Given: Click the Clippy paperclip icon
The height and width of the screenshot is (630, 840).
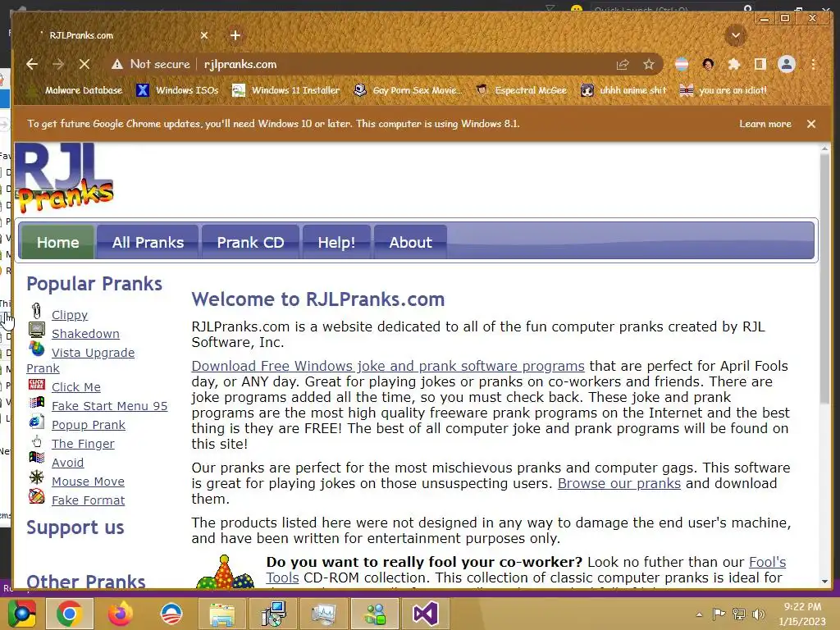Looking at the screenshot, I should (x=36, y=311).
